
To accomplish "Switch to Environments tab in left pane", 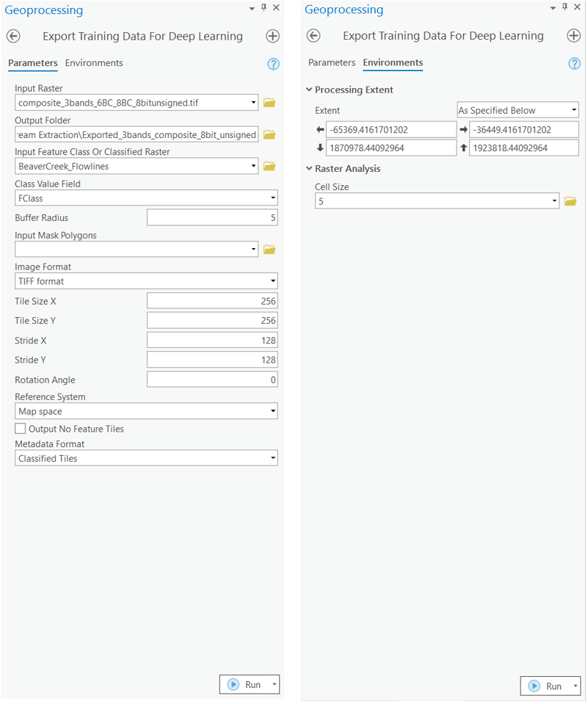I will click(x=94, y=63).
